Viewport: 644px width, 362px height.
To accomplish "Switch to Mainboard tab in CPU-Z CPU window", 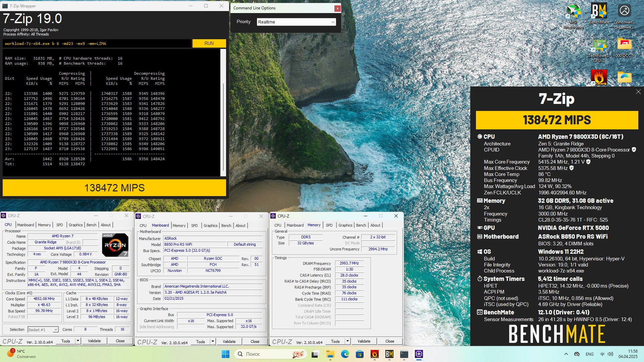I will click(x=25, y=225).
